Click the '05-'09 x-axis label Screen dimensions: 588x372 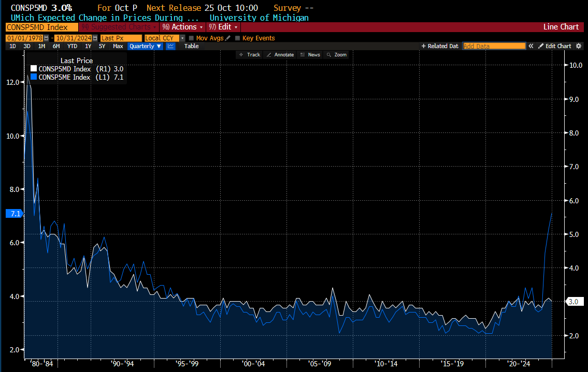(x=320, y=363)
